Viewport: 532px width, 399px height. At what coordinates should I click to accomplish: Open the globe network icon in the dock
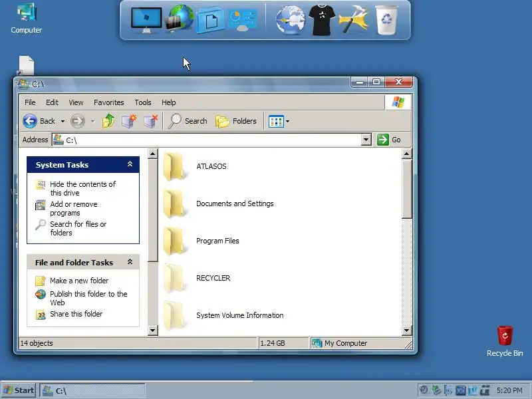coord(180,19)
